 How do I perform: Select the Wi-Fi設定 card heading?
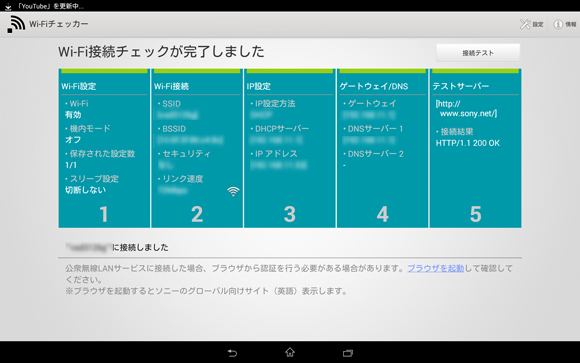coord(79,86)
